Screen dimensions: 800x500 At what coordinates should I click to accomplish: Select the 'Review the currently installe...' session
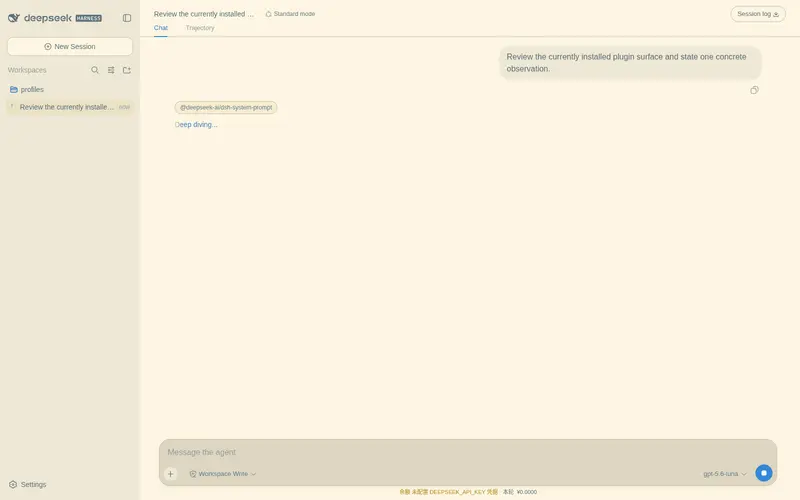pos(70,107)
